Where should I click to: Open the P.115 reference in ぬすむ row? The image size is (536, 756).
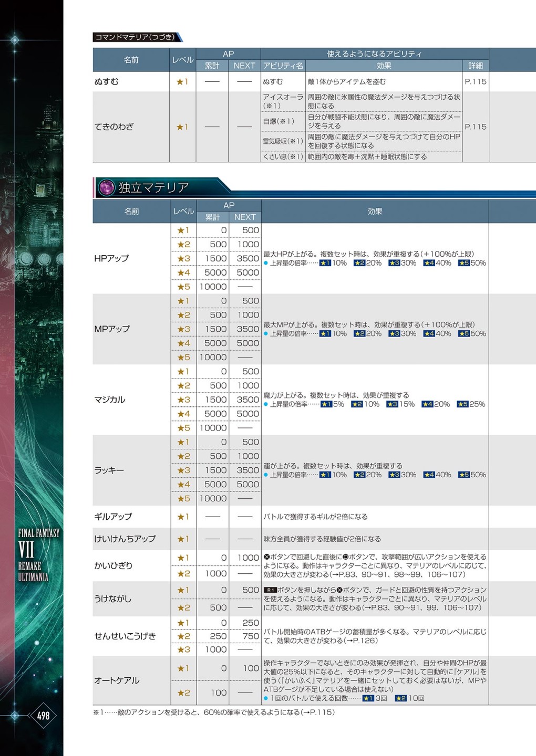pos(475,82)
